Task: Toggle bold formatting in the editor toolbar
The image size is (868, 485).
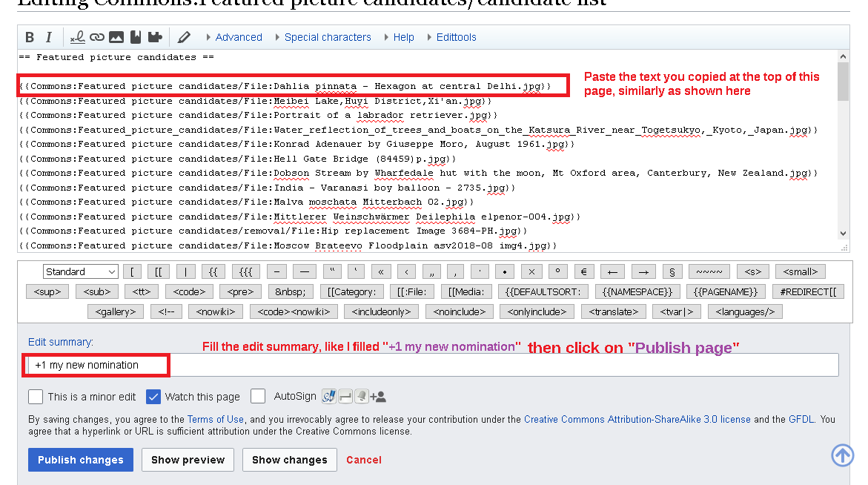Action: (x=30, y=37)
